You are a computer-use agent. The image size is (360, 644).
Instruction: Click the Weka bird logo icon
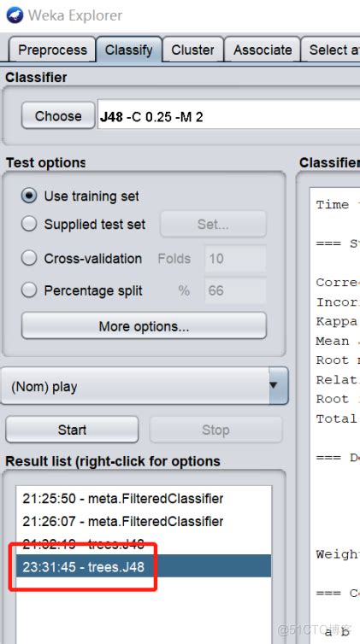pos(15,15)
